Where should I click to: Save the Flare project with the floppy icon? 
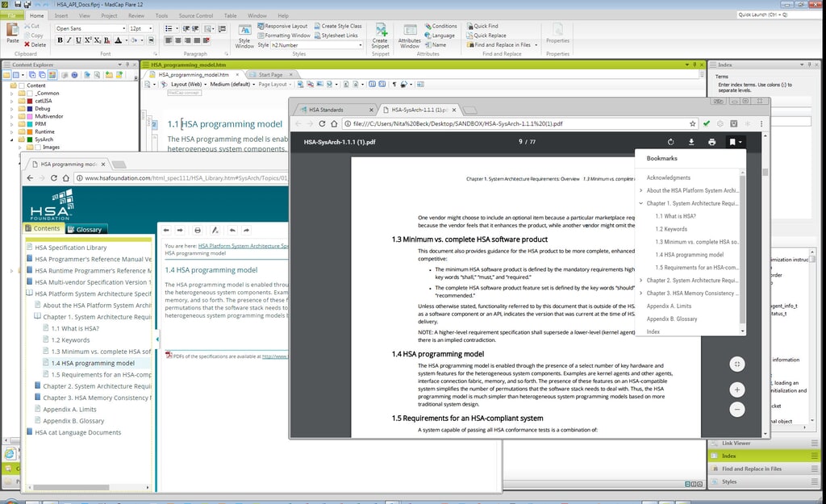tap(18, 4)
